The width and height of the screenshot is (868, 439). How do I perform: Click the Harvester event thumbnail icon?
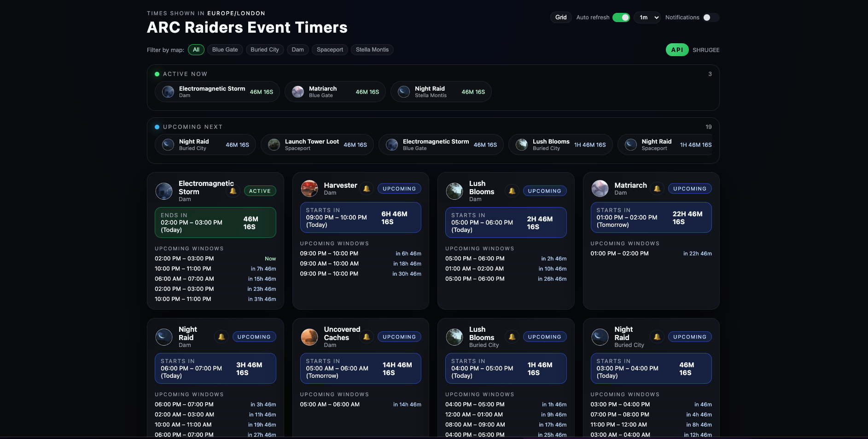coord(309,189)
